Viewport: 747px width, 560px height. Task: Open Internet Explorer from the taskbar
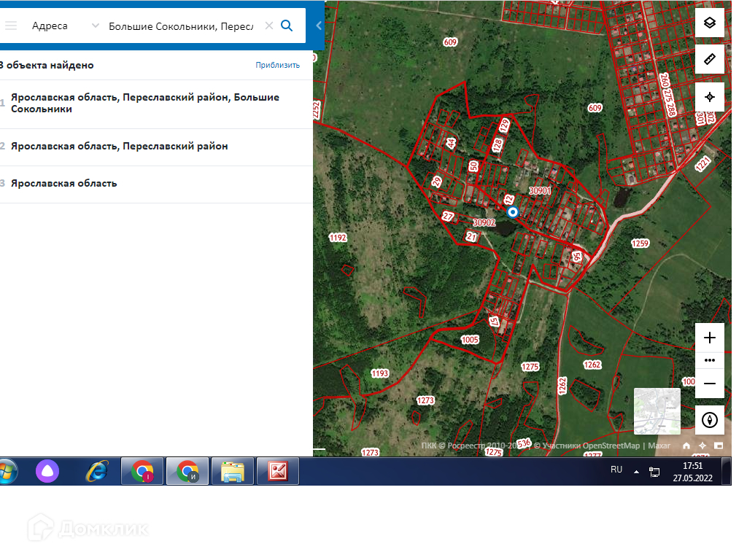[96, 472]
